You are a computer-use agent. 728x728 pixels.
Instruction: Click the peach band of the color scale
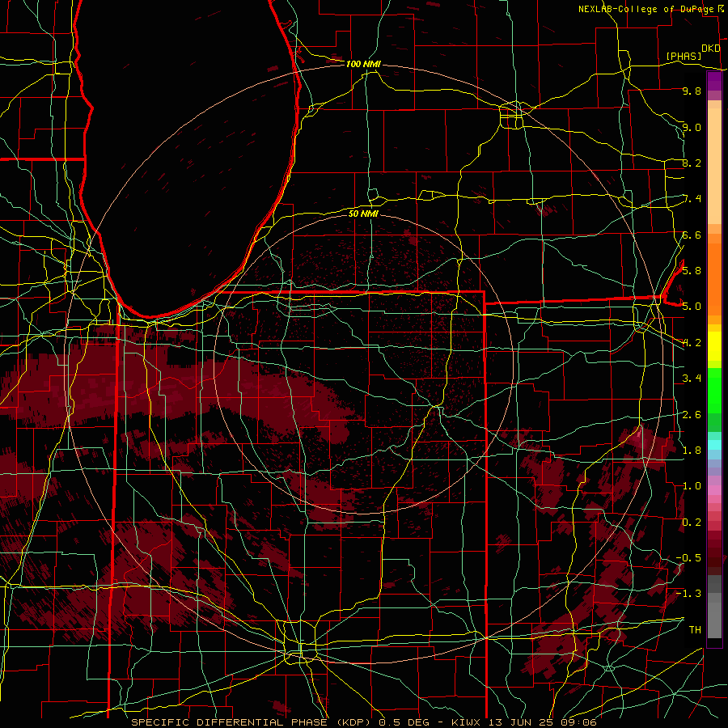point(714,163)
